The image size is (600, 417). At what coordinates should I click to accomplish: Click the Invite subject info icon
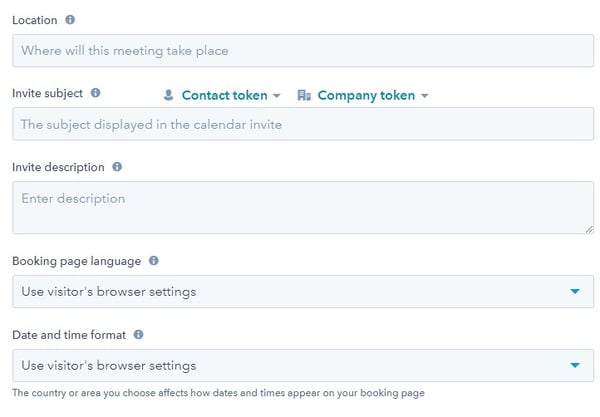click(96, 93)
